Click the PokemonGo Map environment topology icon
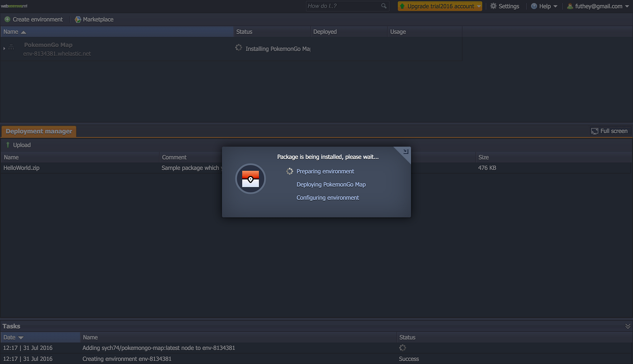The width and height of the screenshot is (633, 364). (x=11, y=48)
